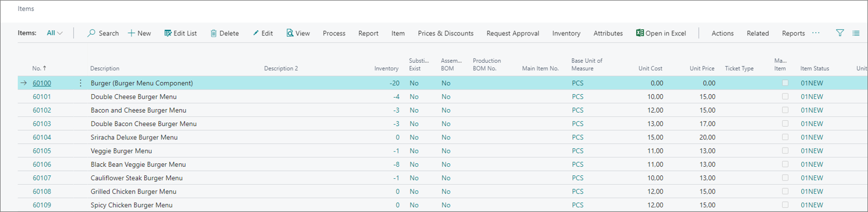Image resolution: width=868 pixels, height=212 pixels.
Task: Open row menu dots for item 60100
Action: coord(81,83)
